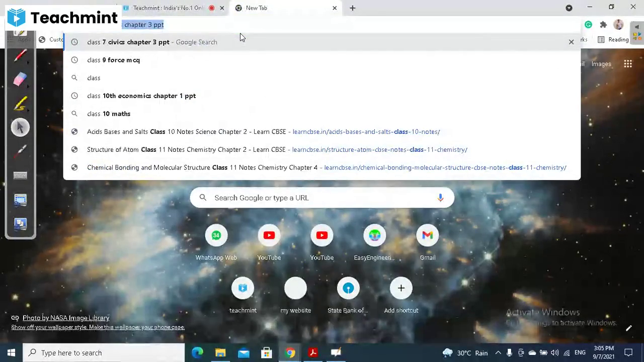The width and height of the screenshot is (644, 362).
Task: Open the Mail app in taskbar
Action: pos(244,352)
